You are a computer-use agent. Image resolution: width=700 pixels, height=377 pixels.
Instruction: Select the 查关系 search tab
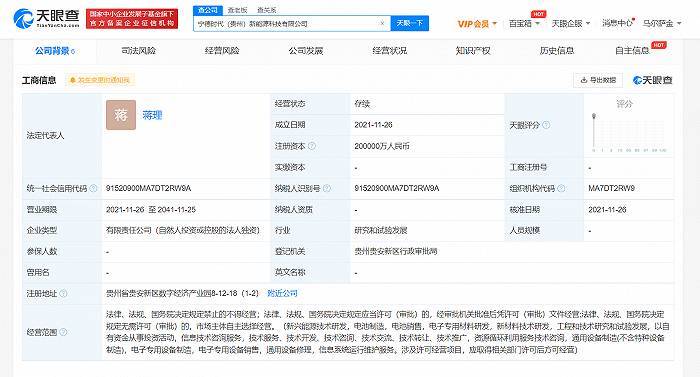267,10
